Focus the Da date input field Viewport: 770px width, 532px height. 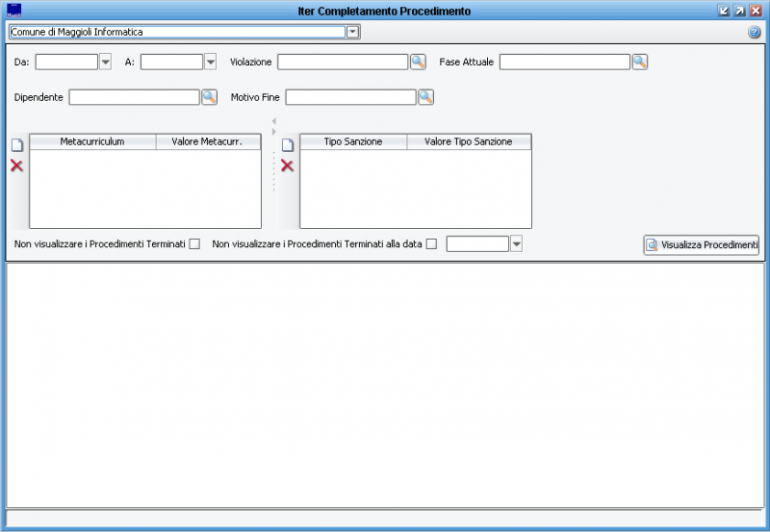pyautogui.click(x=66, y=62)
